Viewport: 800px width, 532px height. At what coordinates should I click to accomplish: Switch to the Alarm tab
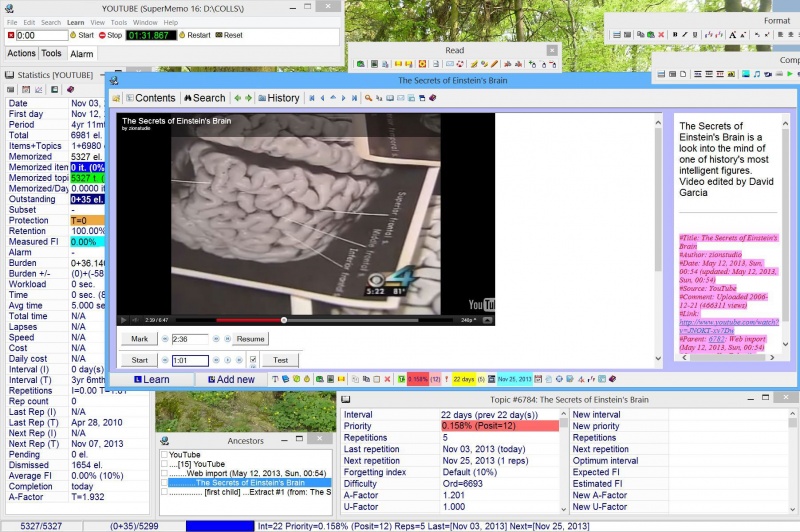[x=82, y=54]
